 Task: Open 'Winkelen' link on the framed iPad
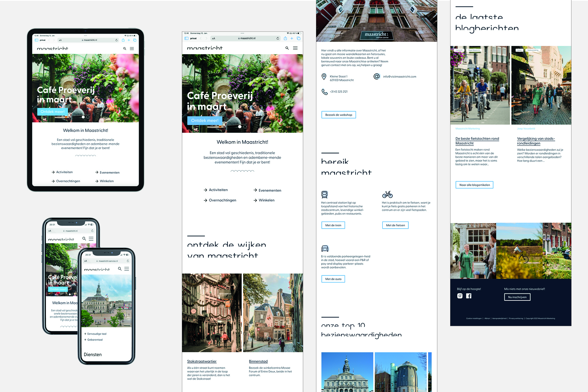(x=104, y=181)
